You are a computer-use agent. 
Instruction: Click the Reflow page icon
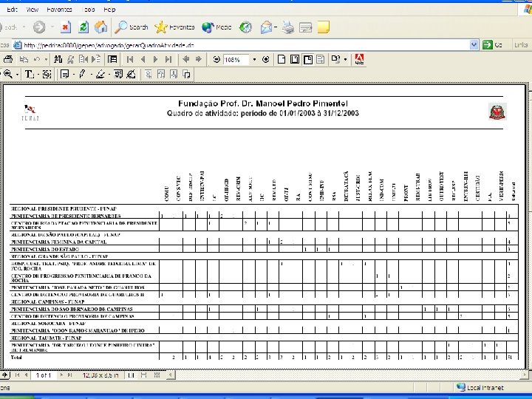click(320, 59)
